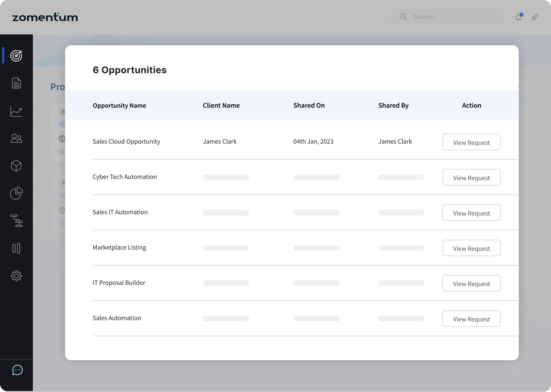The image size is (551, 392).
Task: Click the Zomentum logo
Action: [45, 17]
